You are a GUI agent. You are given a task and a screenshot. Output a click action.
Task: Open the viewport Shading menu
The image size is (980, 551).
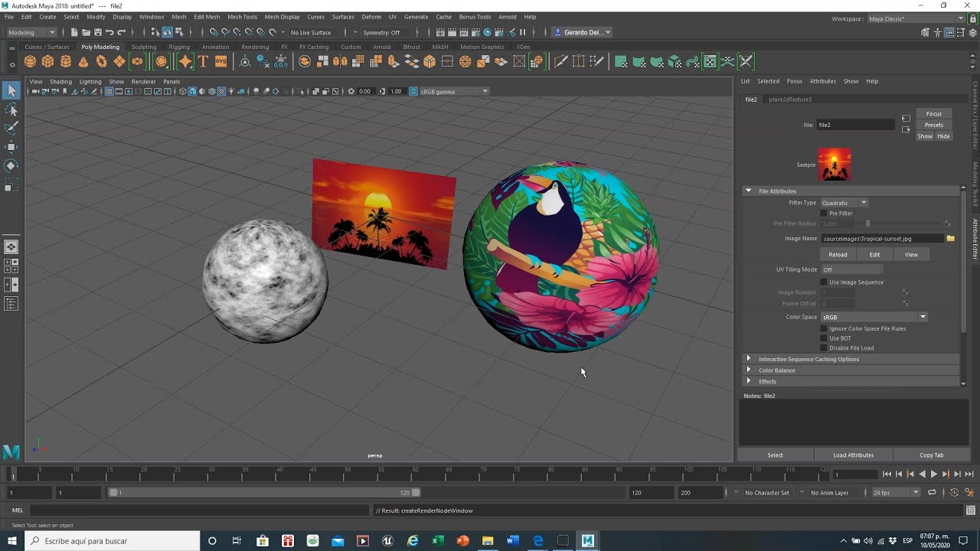coord(60,81)
